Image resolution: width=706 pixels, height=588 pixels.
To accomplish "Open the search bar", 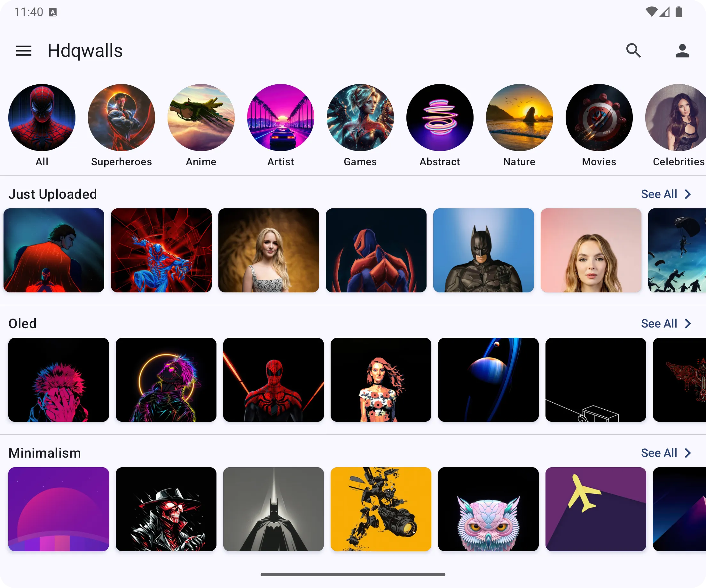I will pyautogui.click(x=634, y=50).
